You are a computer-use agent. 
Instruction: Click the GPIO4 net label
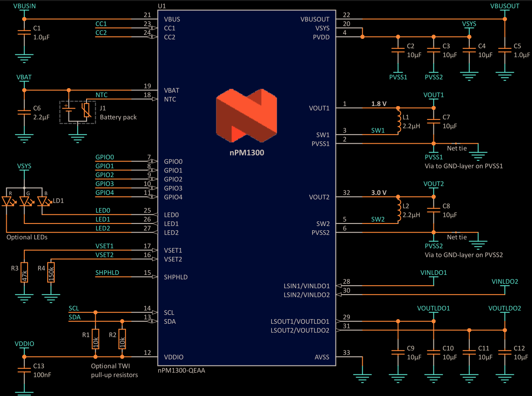tap(104, 193)
